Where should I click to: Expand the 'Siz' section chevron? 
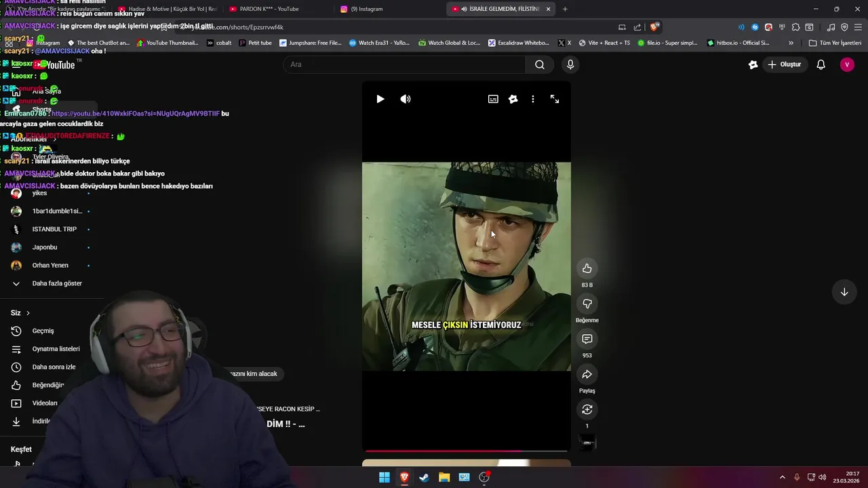click(x=28, y=313)
